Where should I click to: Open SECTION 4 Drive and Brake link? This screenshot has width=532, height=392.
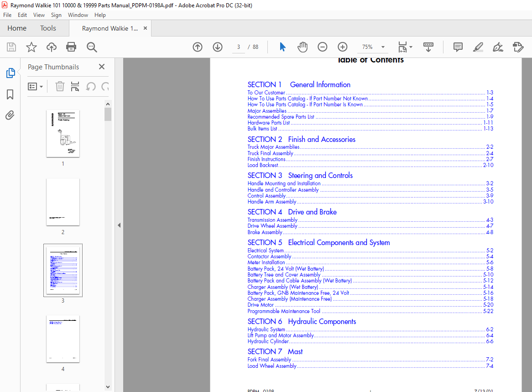[292, 212]
